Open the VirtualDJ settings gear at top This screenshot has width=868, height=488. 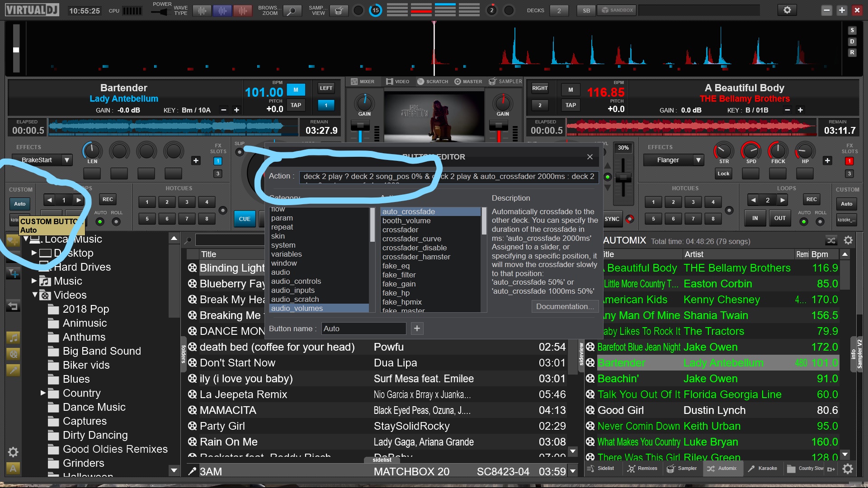(787, 10)
